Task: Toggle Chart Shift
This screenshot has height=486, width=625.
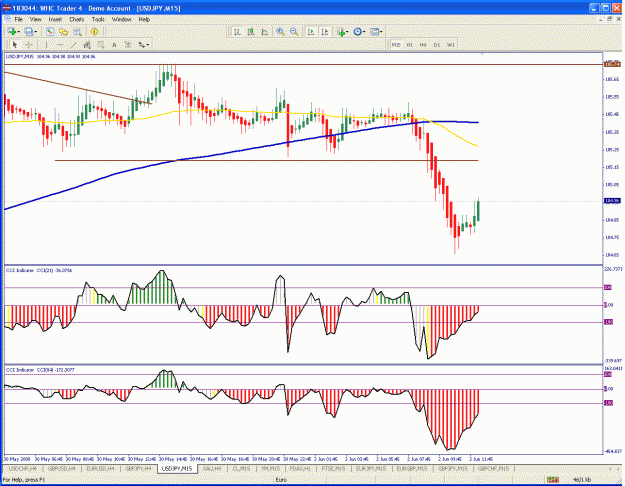Action: (x=325, y=32)
